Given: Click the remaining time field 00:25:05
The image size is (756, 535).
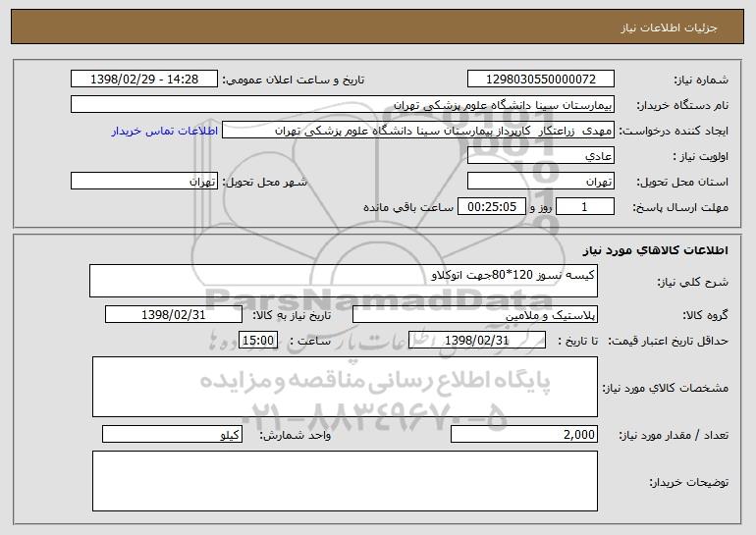Looking at the screenshot, I should 491,207.
